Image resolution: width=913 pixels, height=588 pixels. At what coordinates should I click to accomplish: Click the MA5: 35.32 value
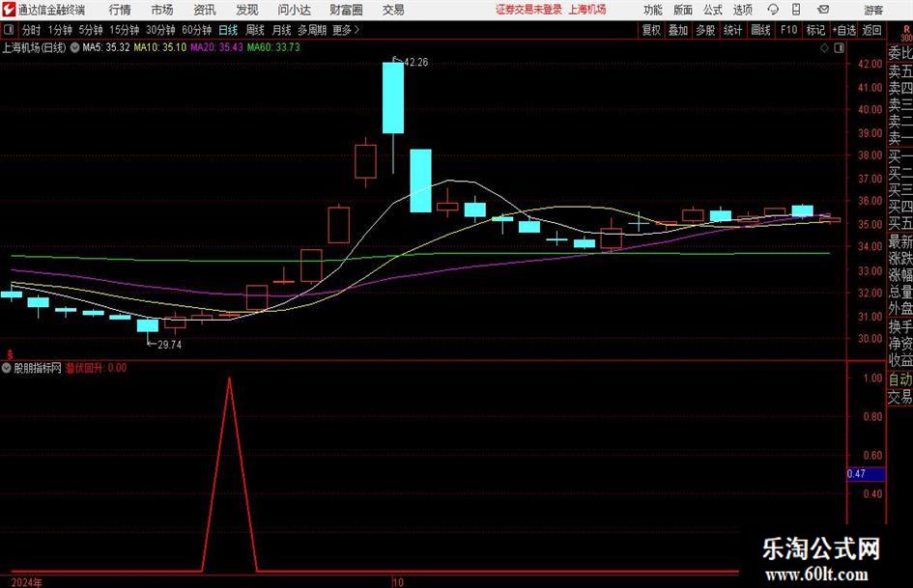[106, 47]
